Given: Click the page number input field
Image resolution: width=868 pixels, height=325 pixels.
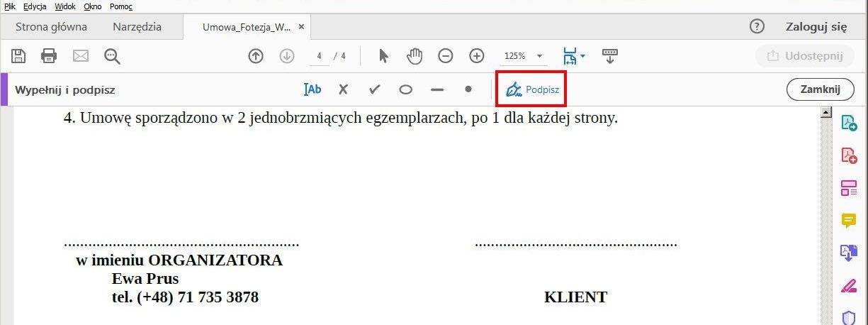Looking at the screenshot, I should click(320, 56).
